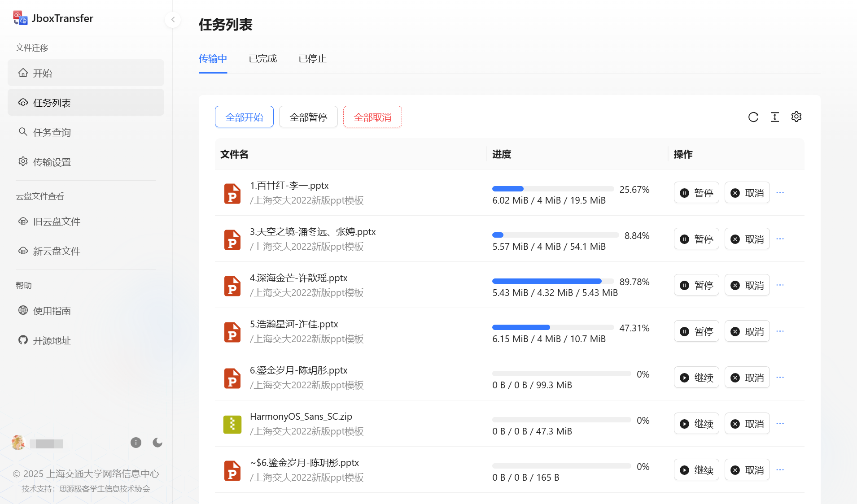Toggle dark mode with the moon icon
Image resolution: width=857 pixels, height=504 pixels.
(157, 443)
